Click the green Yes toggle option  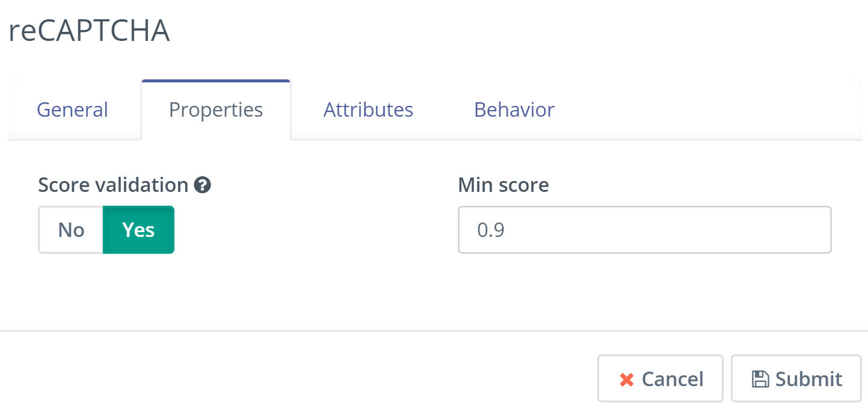pos(138,230)
